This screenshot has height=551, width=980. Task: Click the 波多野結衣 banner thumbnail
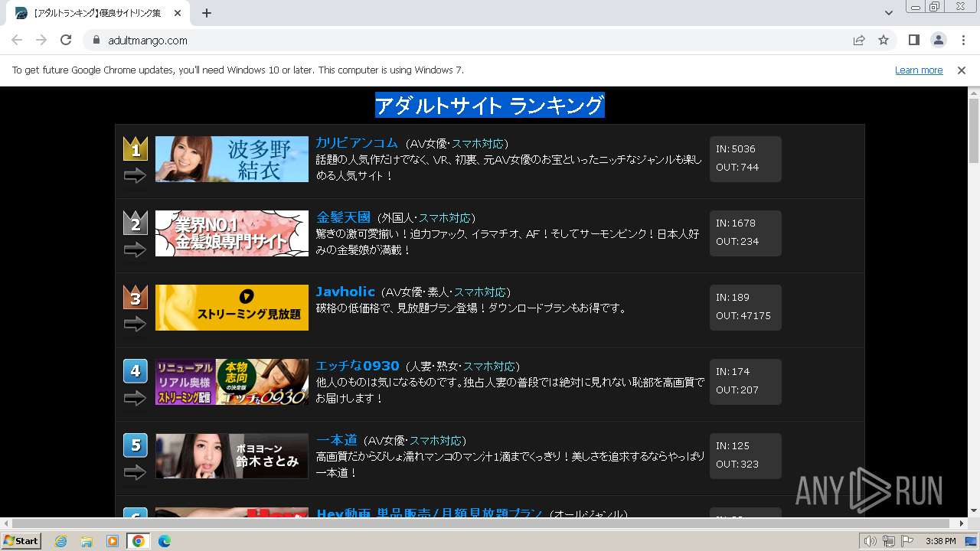click(x=232, y=159)
